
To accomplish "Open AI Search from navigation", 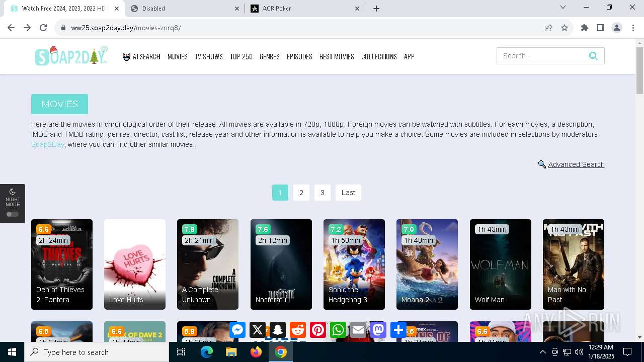I will pyautogui.click(x=141, y=56).
